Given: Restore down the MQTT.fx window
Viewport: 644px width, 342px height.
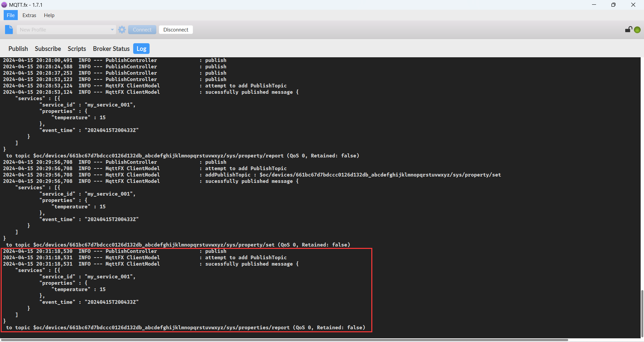Looking at the screenshot, I should (x=613, y=5).
